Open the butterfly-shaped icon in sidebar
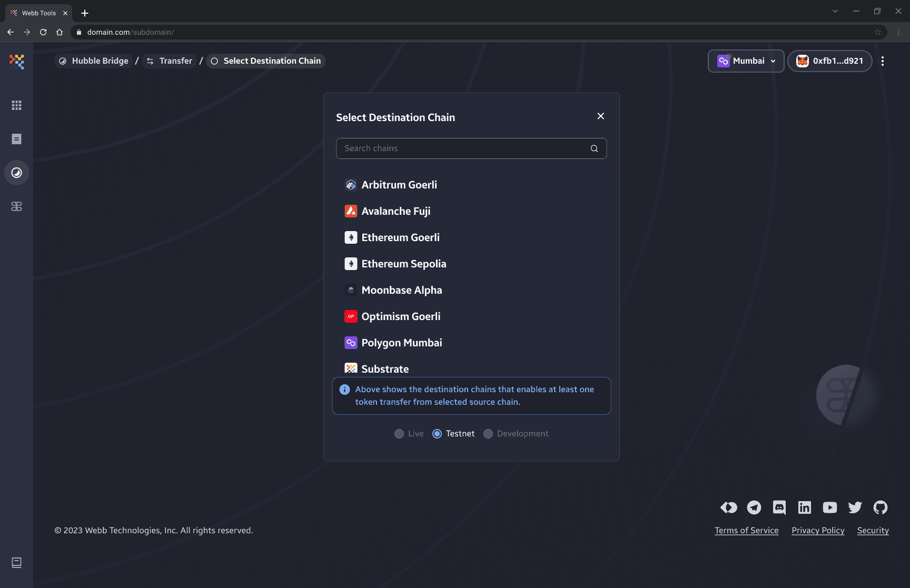The width and height of the screenshot is (910, 588). click(x=17, y=206)
